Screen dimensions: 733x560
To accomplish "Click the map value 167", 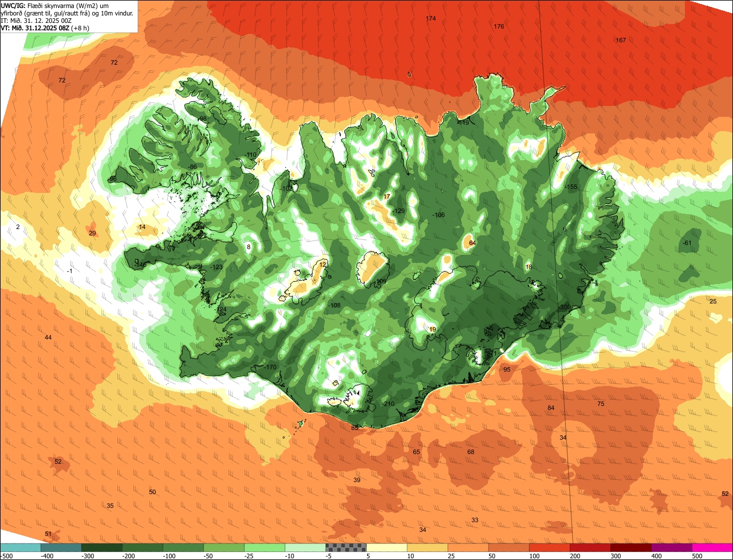I will click(621, 40).
